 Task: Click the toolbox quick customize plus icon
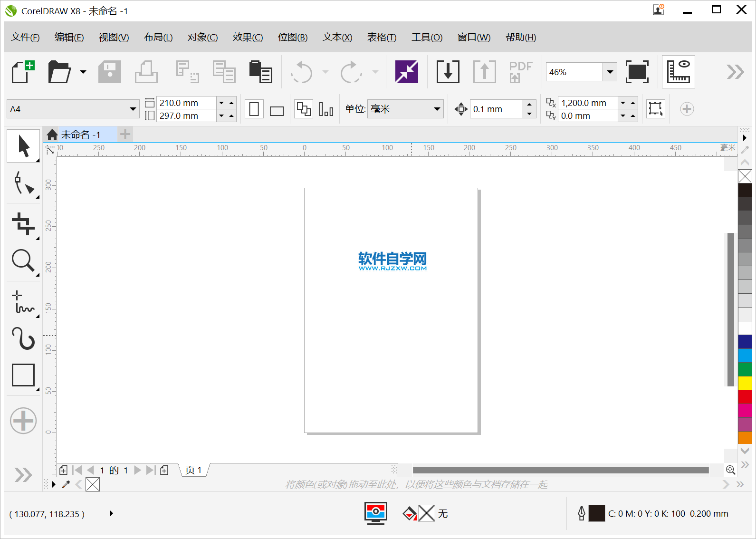coord(23,421)
